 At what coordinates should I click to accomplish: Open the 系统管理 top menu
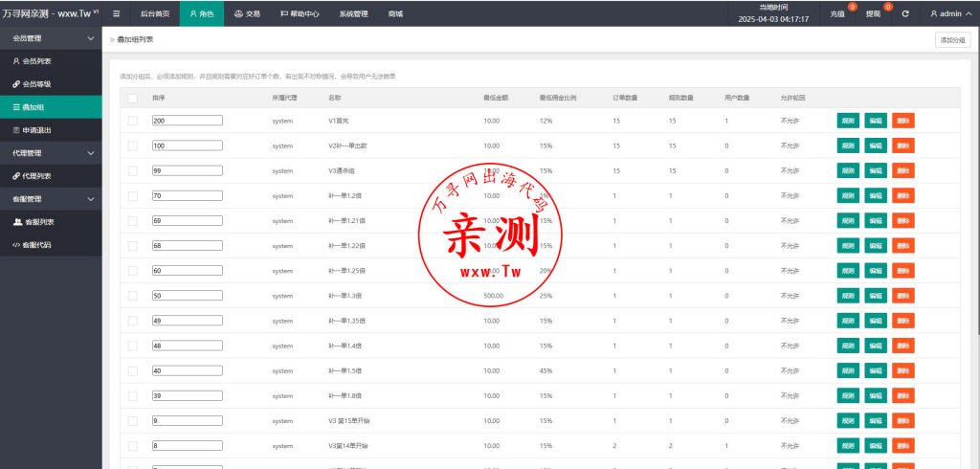[x=353, y=13]
